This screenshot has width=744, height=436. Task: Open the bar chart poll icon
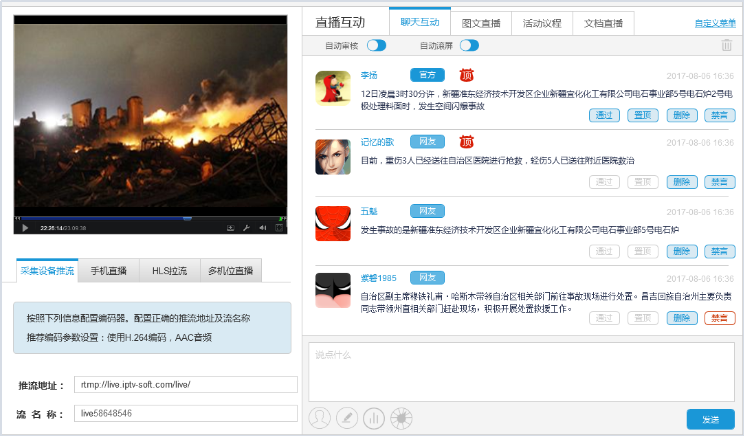click(373, 417)
